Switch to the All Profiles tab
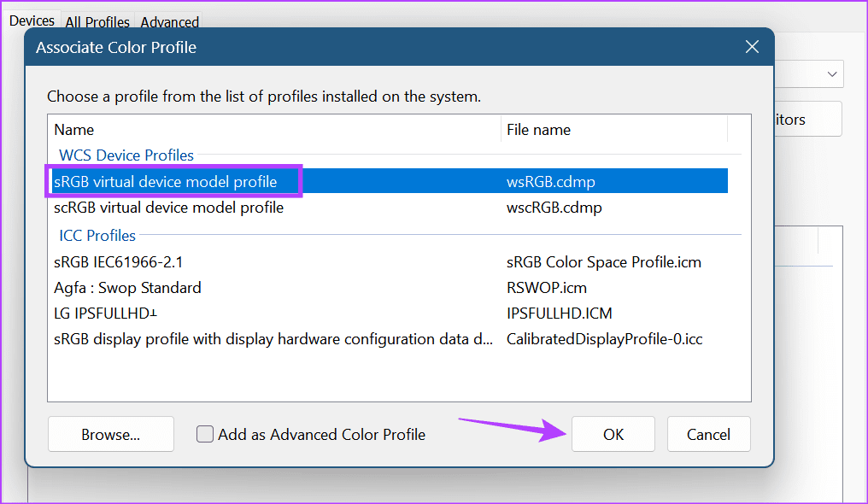Viewport: 868px width, 504px height. [x=97, y=22]
